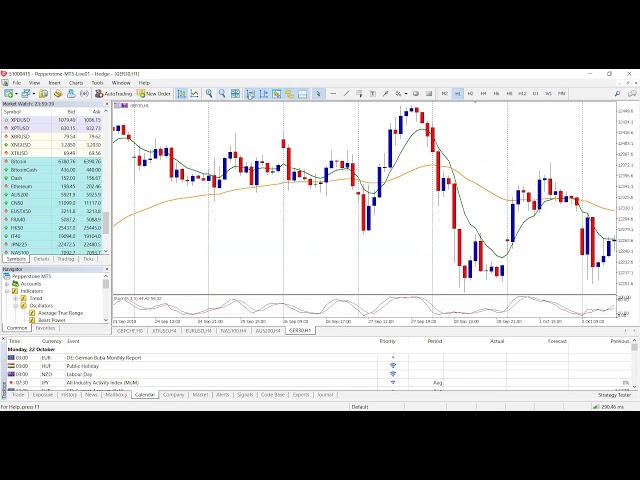Open the Strategy Tester button
Image resolution: width=640 pixels, height=480 pixels.
click(614, 394)
